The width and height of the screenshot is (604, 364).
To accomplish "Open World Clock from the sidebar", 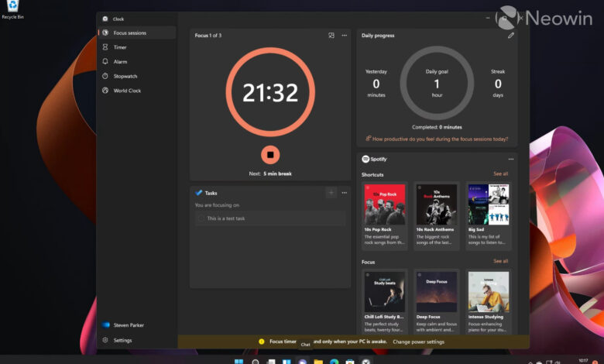I will [x=137, y=91].
